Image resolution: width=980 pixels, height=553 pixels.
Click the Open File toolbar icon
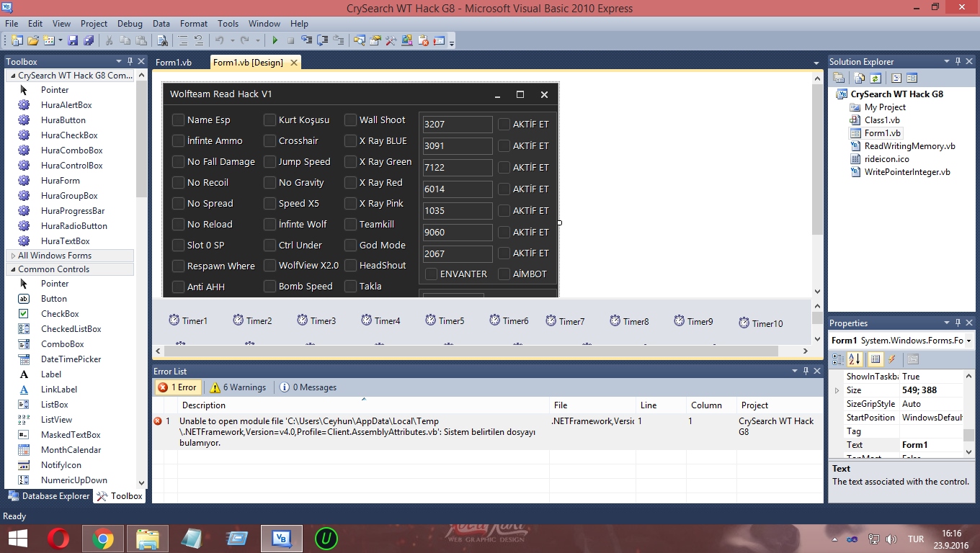pyautogui.click(x=32, y=41)
